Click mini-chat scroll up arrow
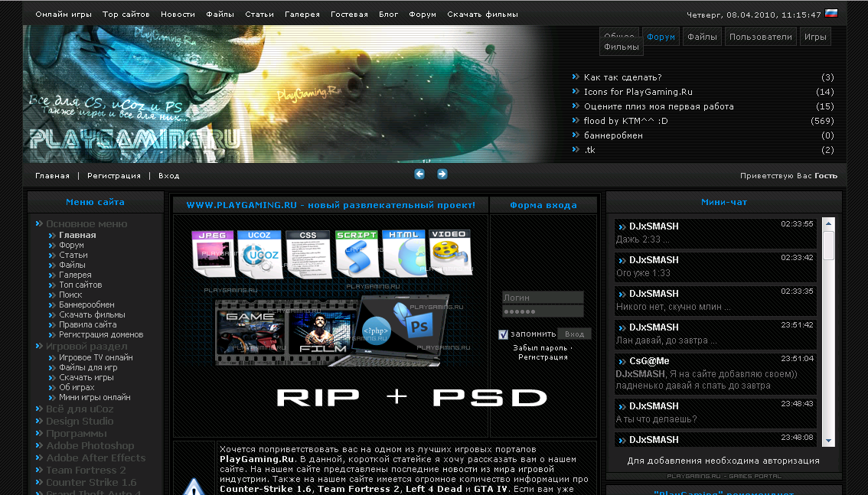 pos(829,223)
